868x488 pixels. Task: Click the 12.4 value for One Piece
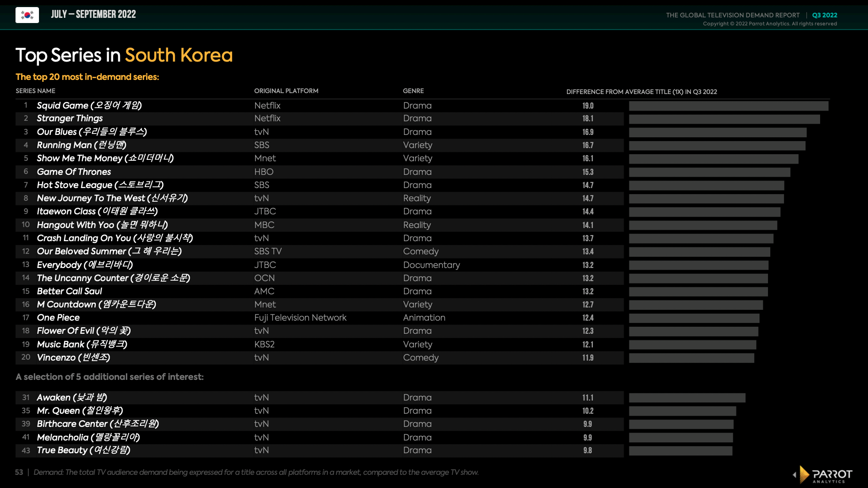coord(588,318)
